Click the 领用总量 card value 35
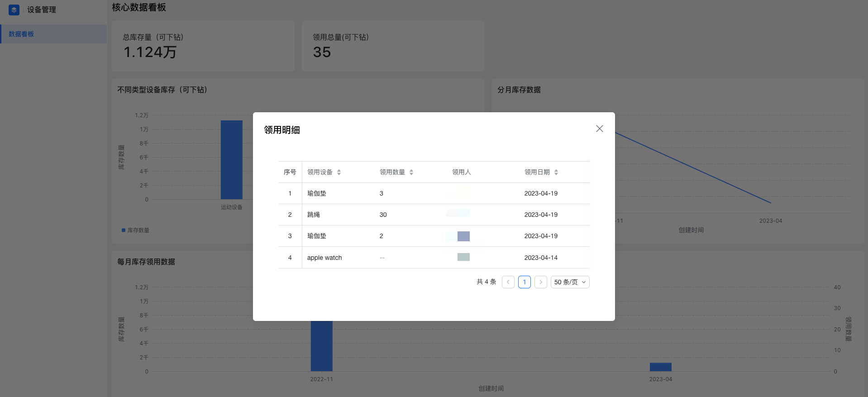Screen dimensions: 868x397 pyautogui.click(x=322, y=52)
